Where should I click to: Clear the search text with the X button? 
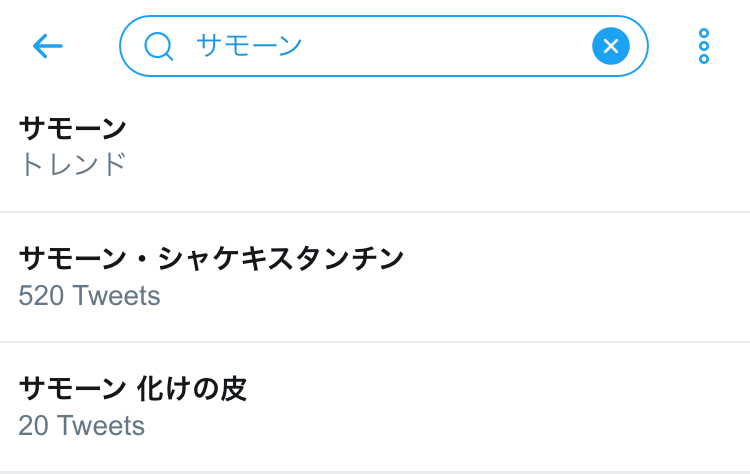coord(610,46)
